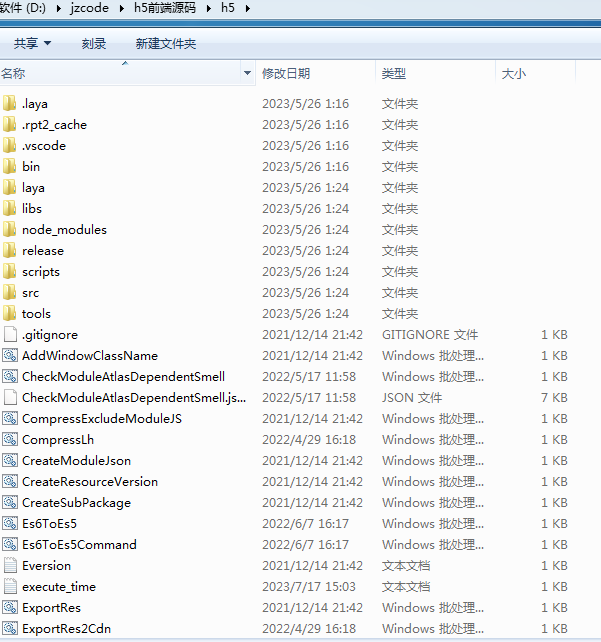Select the Es6ToEs5Command file name

[79, 545]
